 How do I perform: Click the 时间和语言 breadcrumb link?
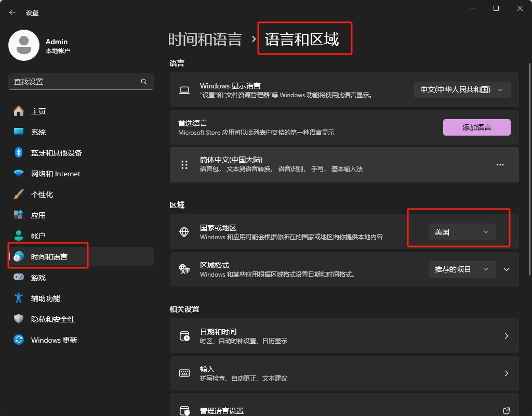pyautogui.click(x=205, y=40)
